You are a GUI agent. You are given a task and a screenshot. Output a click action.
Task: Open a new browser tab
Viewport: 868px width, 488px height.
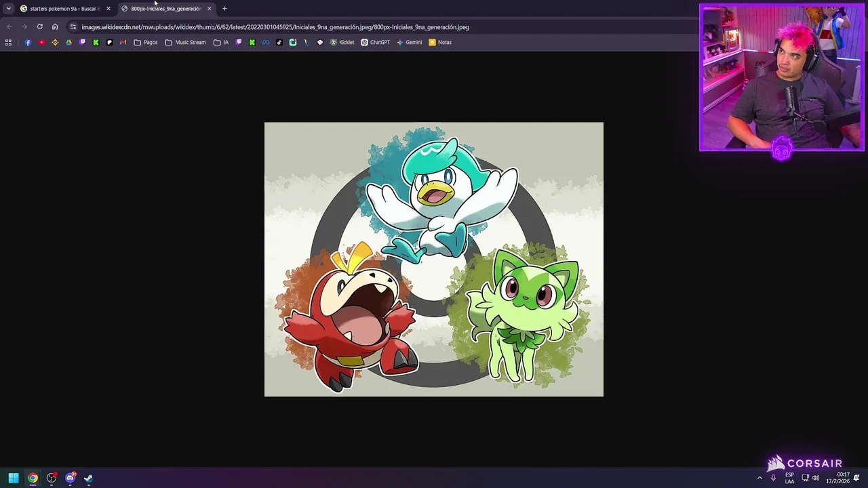pos(224,8)
